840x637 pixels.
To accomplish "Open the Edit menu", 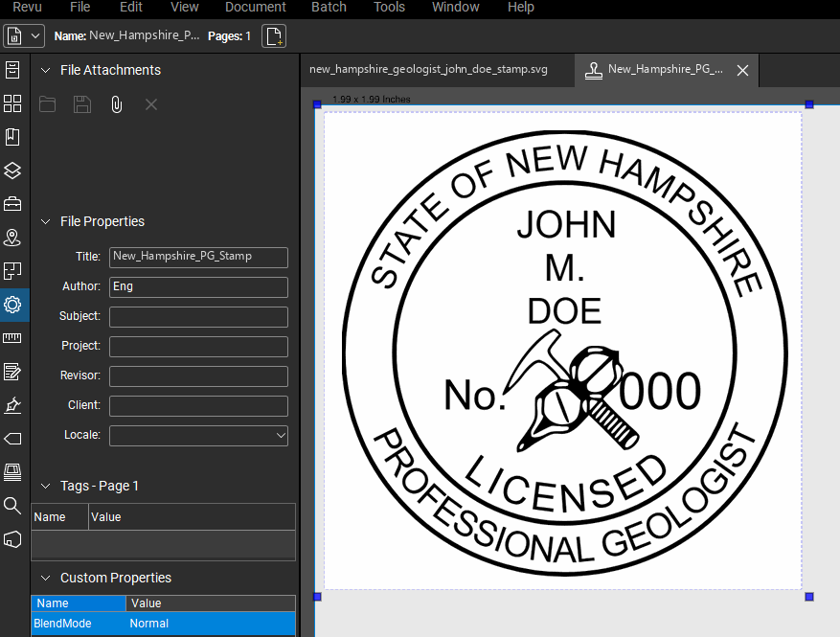I will [131, 7].
